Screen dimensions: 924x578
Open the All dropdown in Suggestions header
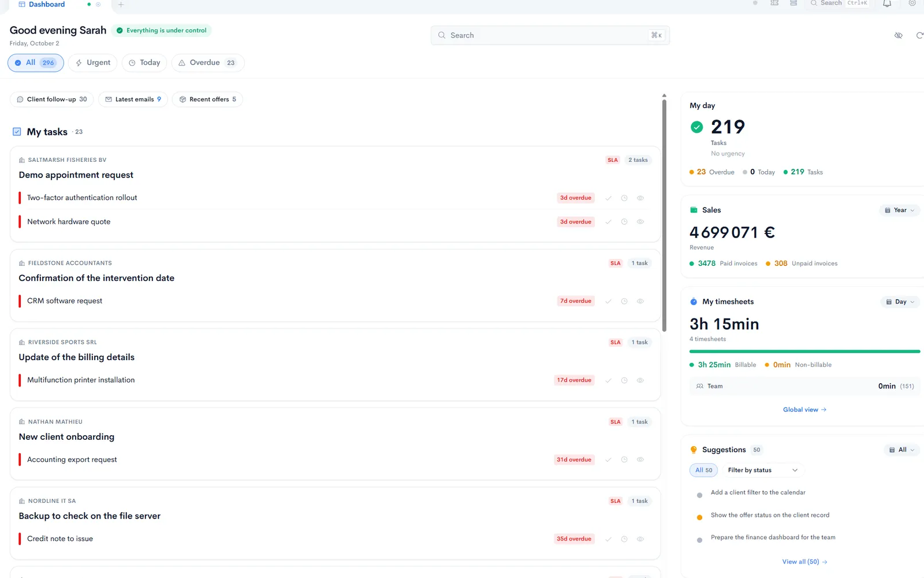pyautogui.click(x=902, y=450)
